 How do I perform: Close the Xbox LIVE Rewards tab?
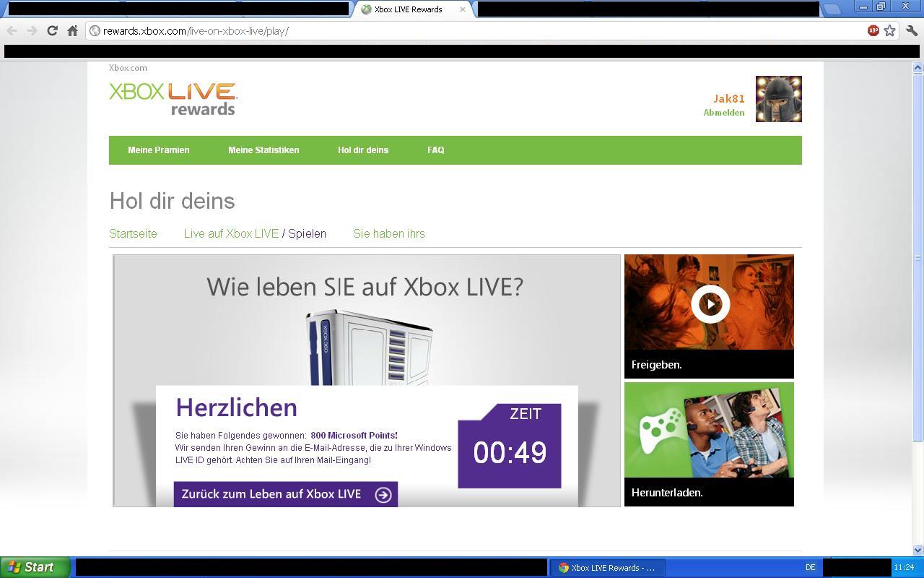[463, 9]
